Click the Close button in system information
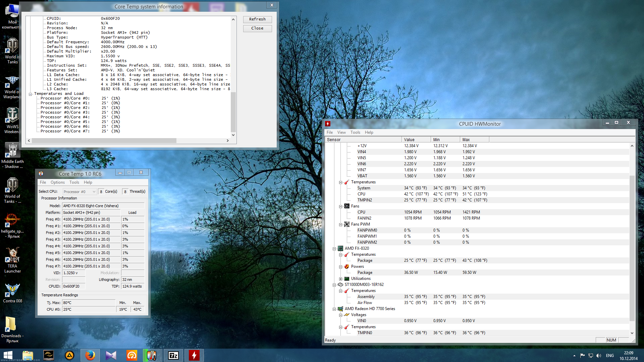The width and height of the screenshot is (644, 362). pyautogui.click(x=257, y=28)
